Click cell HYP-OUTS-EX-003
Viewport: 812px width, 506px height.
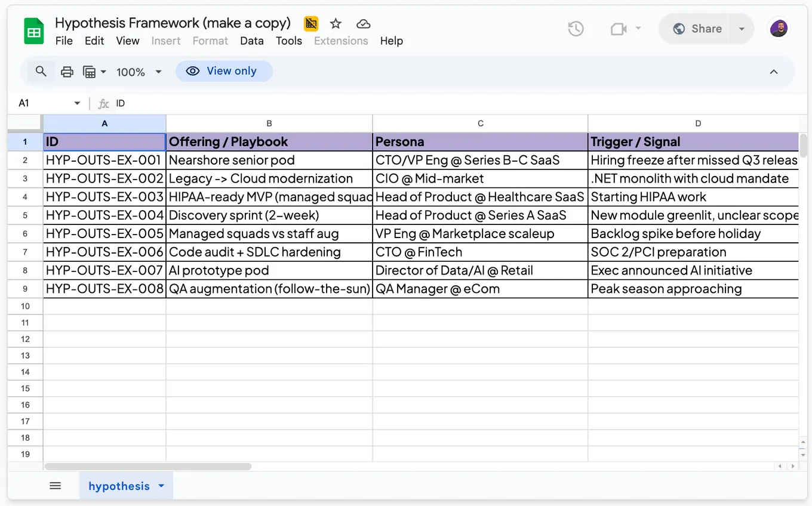[x=104, y=197]
